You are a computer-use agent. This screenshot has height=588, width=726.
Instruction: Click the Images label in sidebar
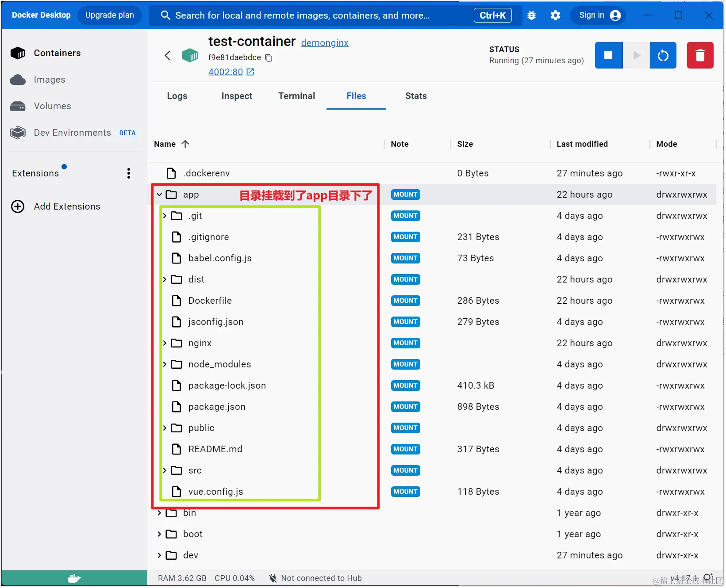tap(50, 80)
